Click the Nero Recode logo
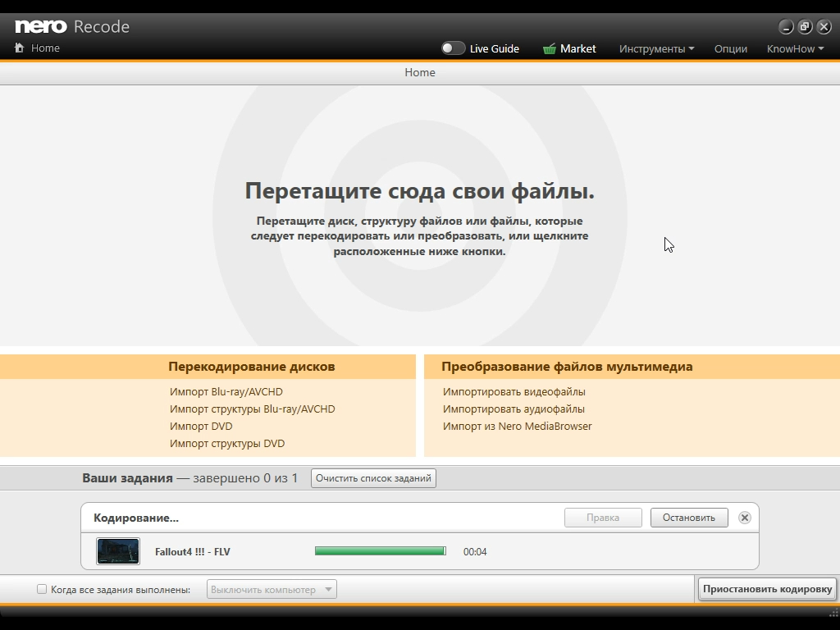Viewport: 840px width, 630px height. pos(72,26)
